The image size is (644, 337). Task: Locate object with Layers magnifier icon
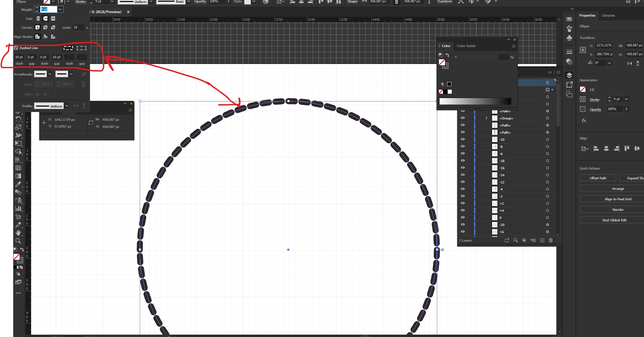(x=516, y=240)
